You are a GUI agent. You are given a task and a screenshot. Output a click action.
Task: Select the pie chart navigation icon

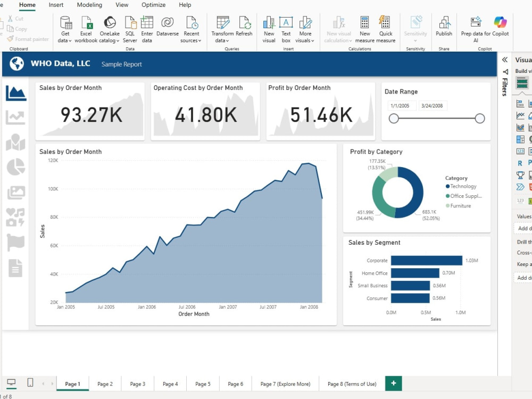point(16,167)
